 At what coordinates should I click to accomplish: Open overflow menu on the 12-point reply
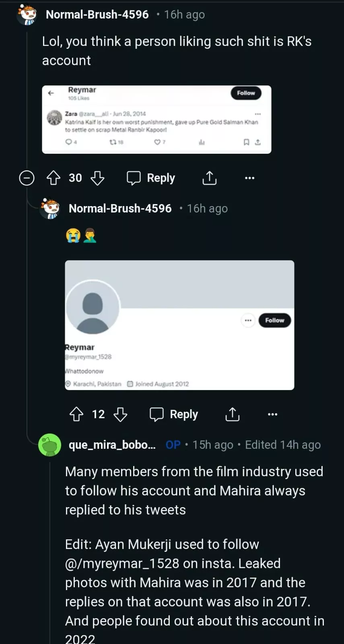click(272, 414)
